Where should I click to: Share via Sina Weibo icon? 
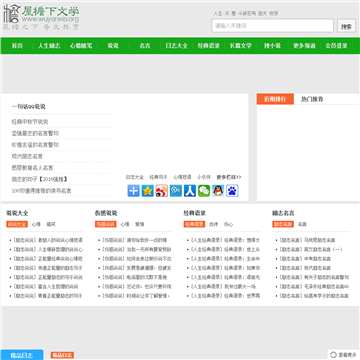tap(162, 191)
